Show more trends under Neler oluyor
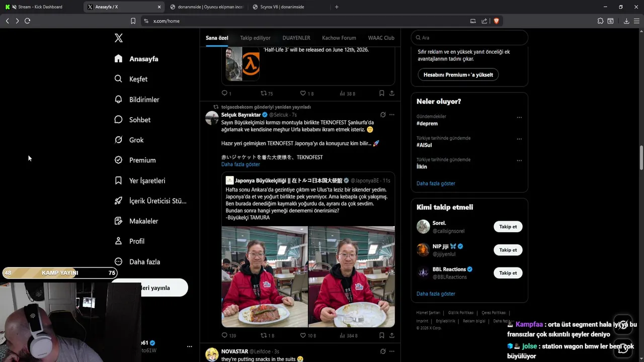Image resolution: width=644 pixels, height=362 pixels. [x=436, y=184]
